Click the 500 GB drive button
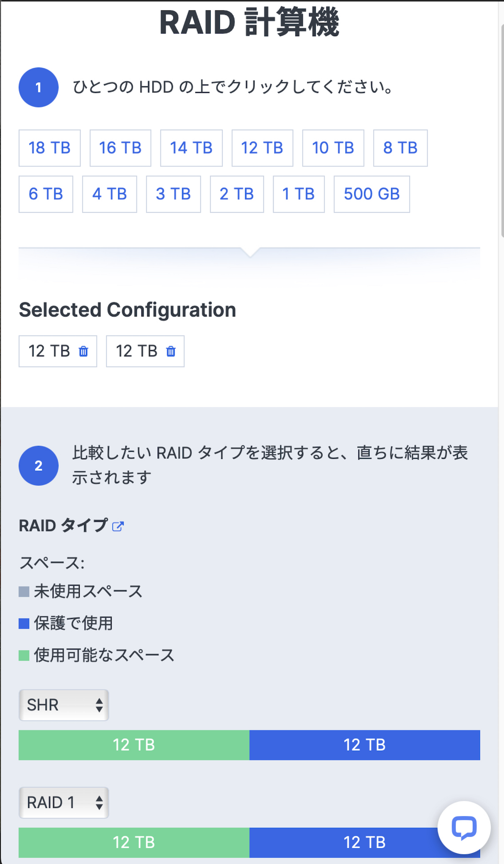The width and height of the screenshot is (504, 864). point(372,194)
